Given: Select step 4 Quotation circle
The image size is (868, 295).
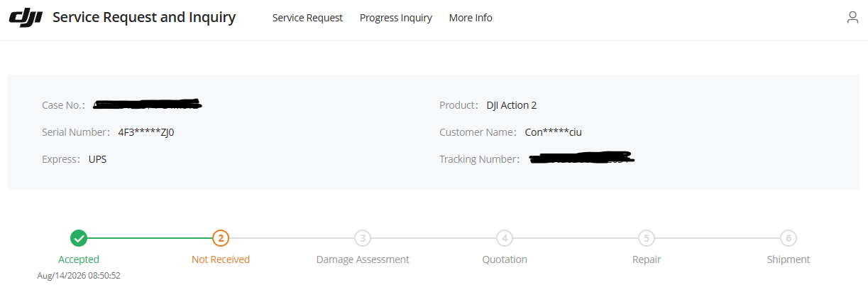Looking at the screenshot, I should coord(505,238).
